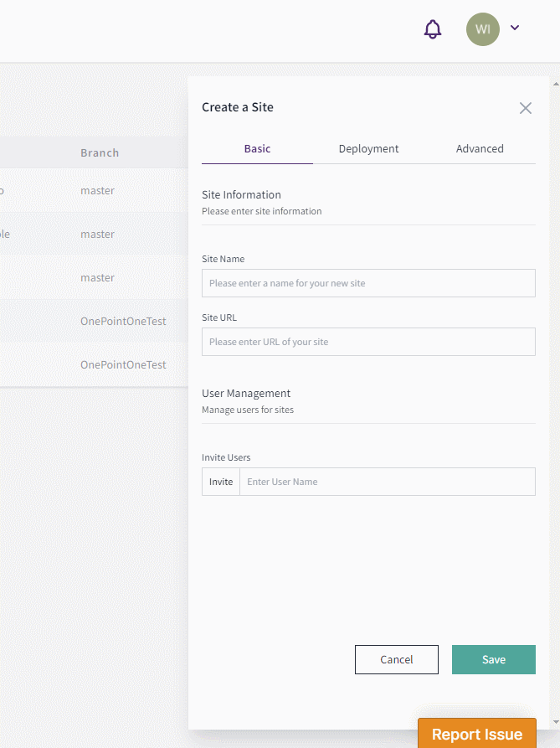Select the last OnePointOneTest row

(94, 365)
